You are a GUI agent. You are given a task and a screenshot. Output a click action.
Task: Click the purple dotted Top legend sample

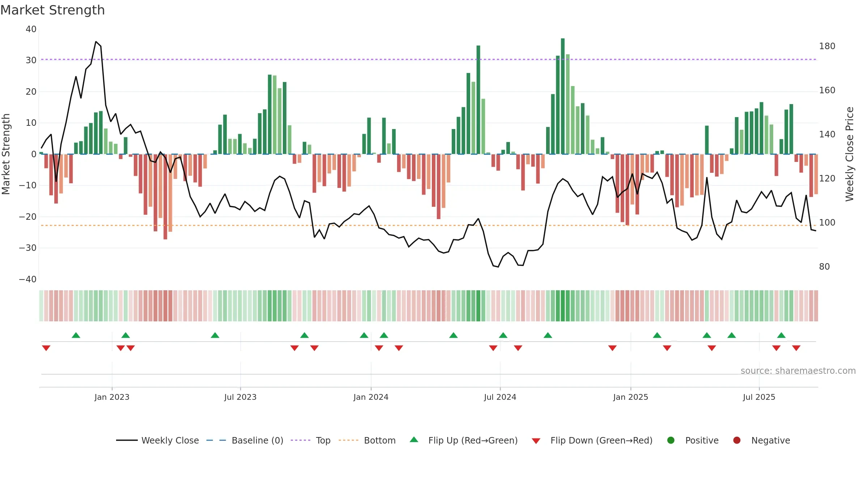301,440
